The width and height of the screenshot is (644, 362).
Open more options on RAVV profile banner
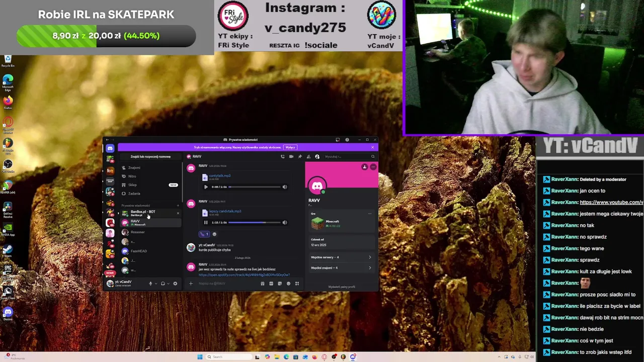point(373,167)
